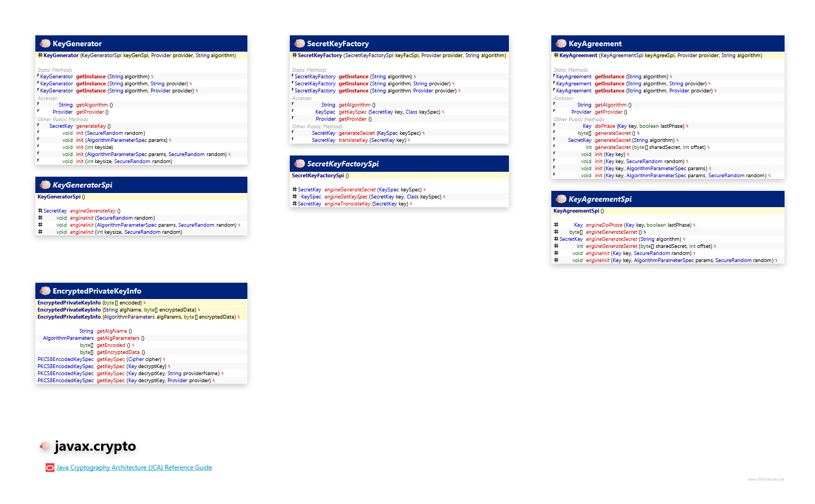
Task: Click the SecretKeyFactory protected constructor row
Action: [x=399, y=55]
